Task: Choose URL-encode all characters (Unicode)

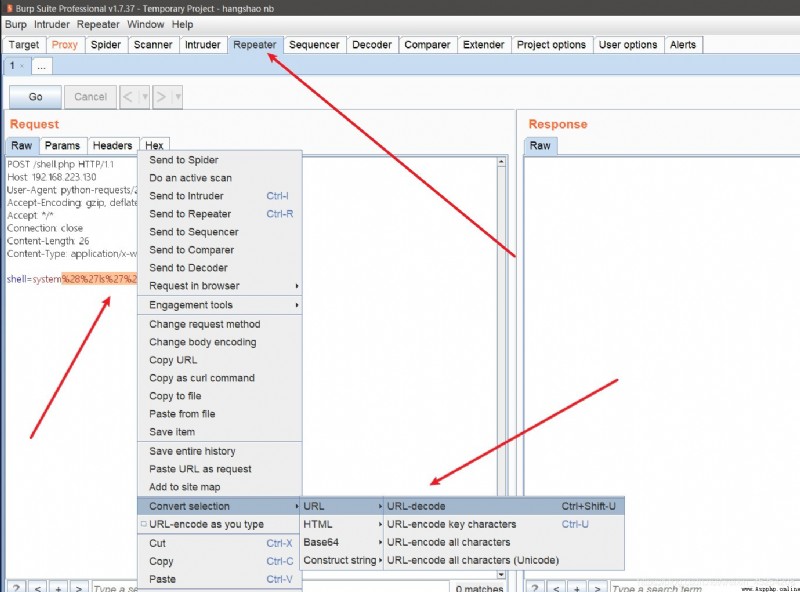Action: pyautogui.click(x=504, y=560)
